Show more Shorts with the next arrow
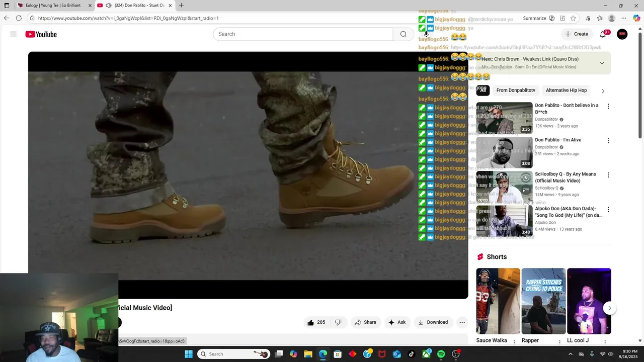The height and width of the screenshot is (362, 644). [609, 308]
